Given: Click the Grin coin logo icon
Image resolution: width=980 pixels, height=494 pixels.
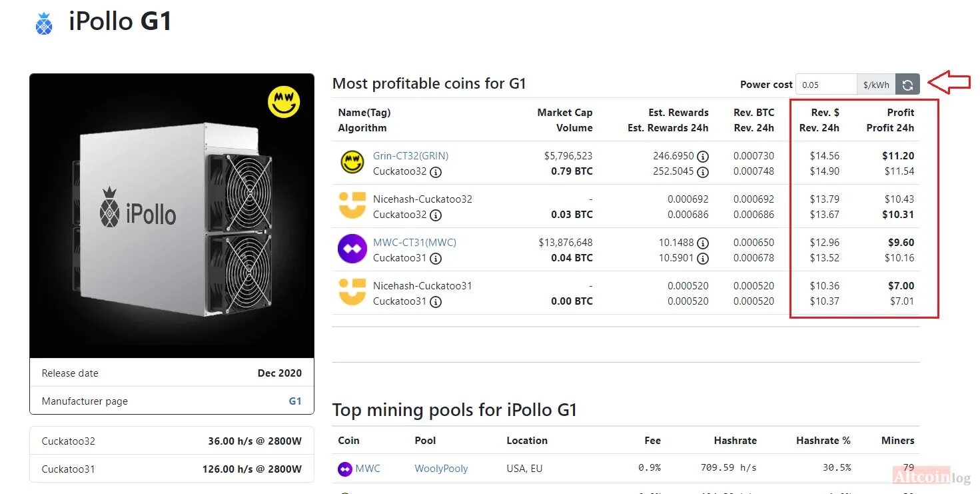Looking at the screenshot, I should 352,162.
